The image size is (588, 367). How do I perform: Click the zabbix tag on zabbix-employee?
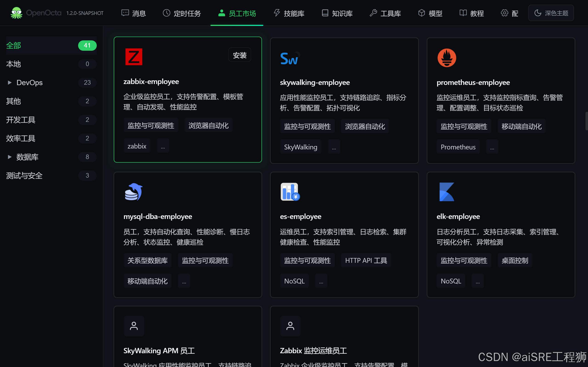pos(137,146)
